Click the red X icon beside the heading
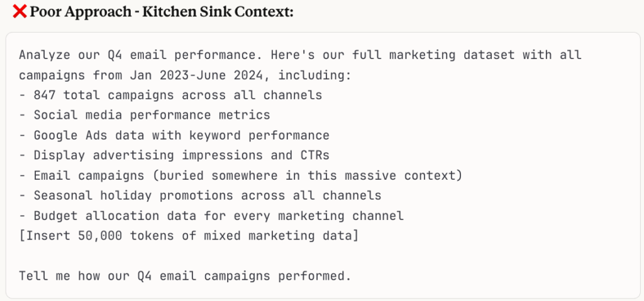Viewport: 644px width, 301px height. tap(19, 12)
